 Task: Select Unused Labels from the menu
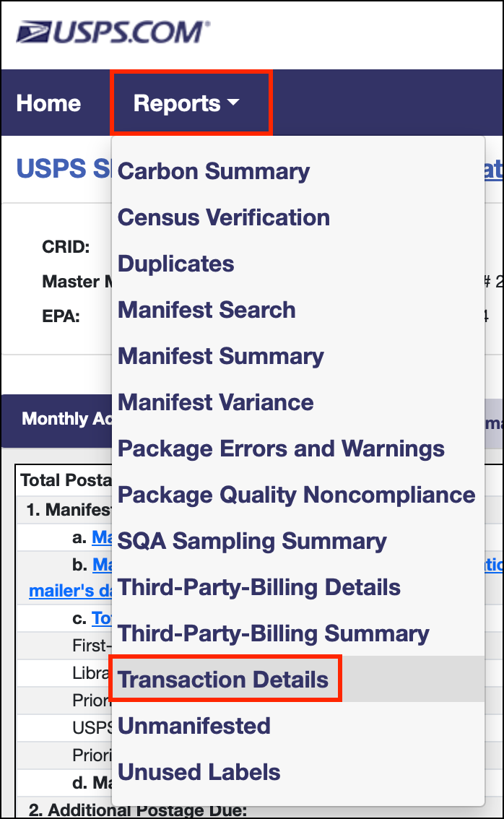coord(199,772)
